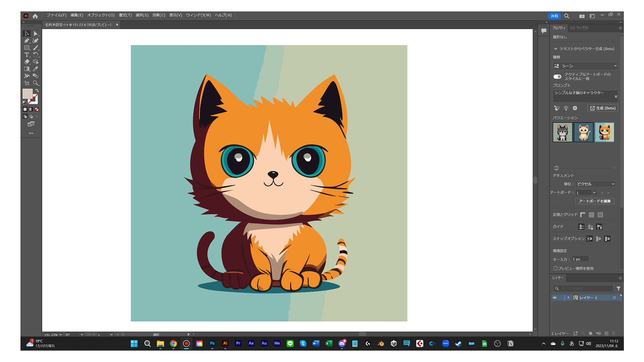Screen dimensions: 644x362
Task: Expand レイヤー 1 in Layers panel
Action: pos(568,298)
